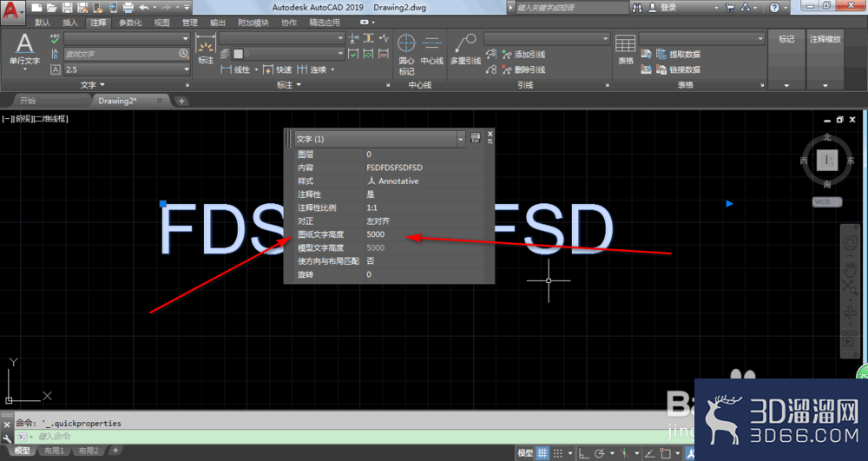The image size is (868, 461).
Task: Click the New drawing icon in quick access toolbar
Action: (36, 8)
